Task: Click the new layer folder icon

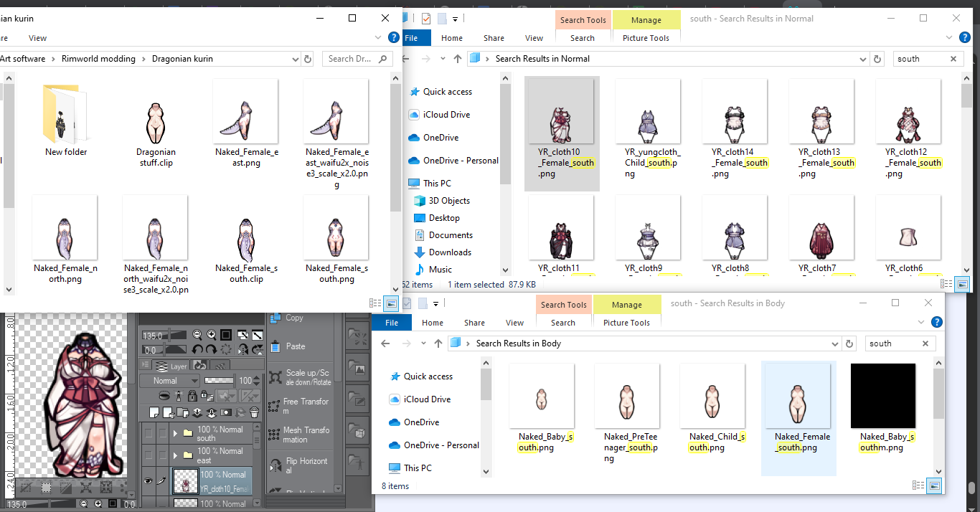Action: (184, 412)
